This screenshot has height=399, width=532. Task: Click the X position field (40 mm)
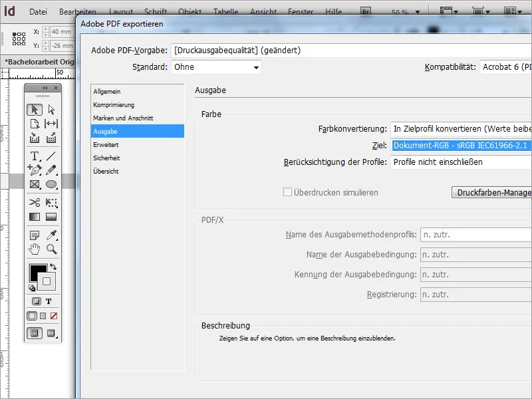tap(63, 32)
